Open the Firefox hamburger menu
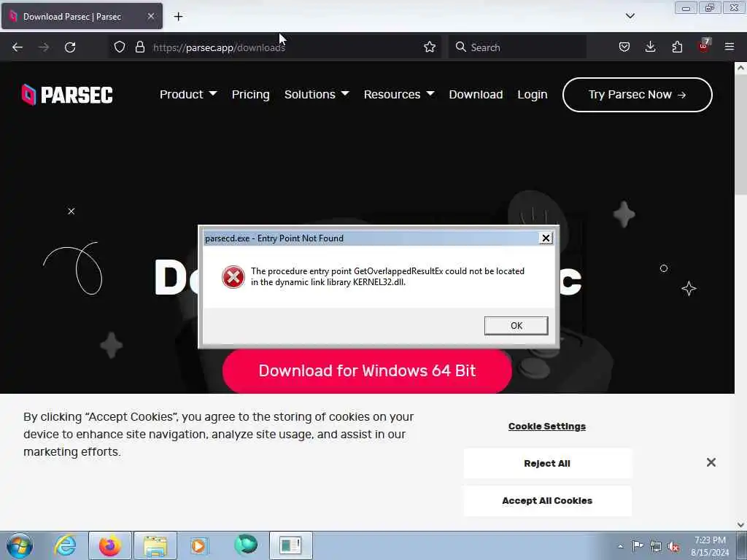Image resolution: width=747 pixels, height=560 pixels. click(x=729, y=47)
